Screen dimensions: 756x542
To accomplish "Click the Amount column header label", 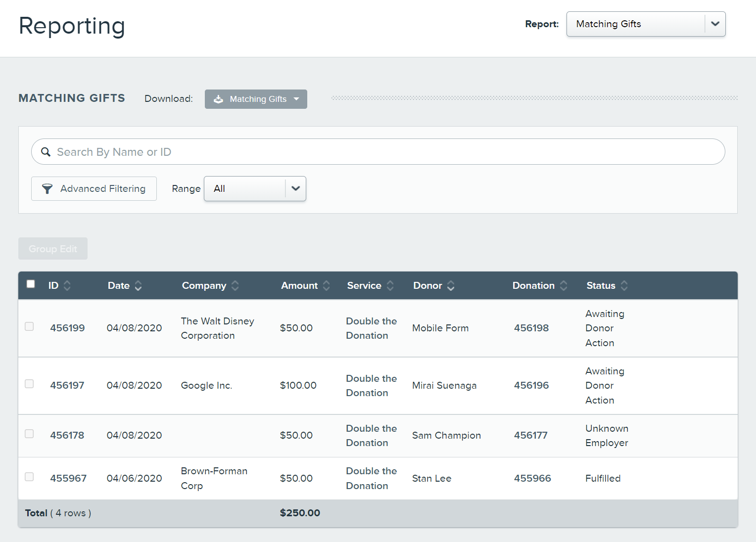I will pos(299,285).
